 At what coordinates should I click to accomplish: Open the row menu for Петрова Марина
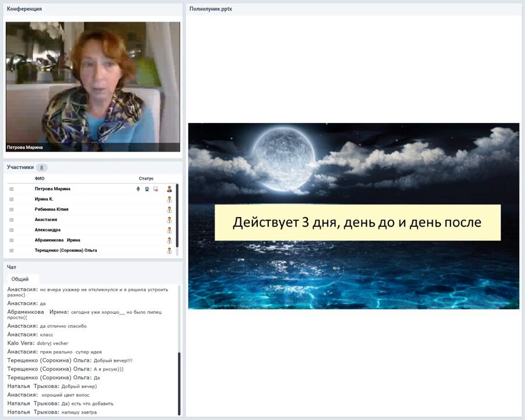tap(11, 189)
